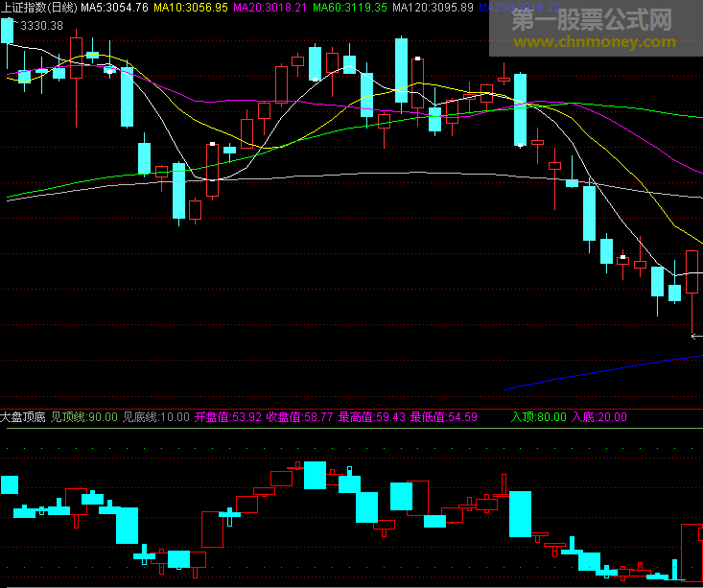Image resolution: width=703 pixels, height=588 pixels.
Task: Select the 大盘顶底 indicator name
Action: click(x=23, y=417)
